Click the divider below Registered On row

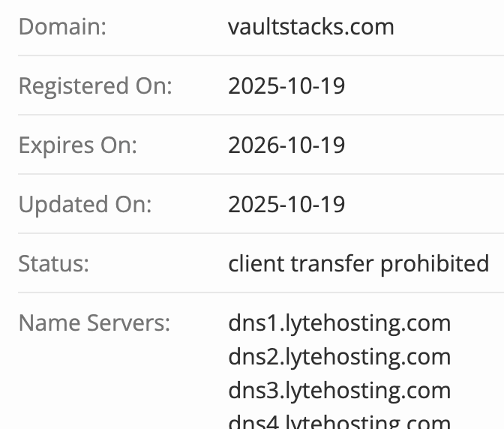252,115
